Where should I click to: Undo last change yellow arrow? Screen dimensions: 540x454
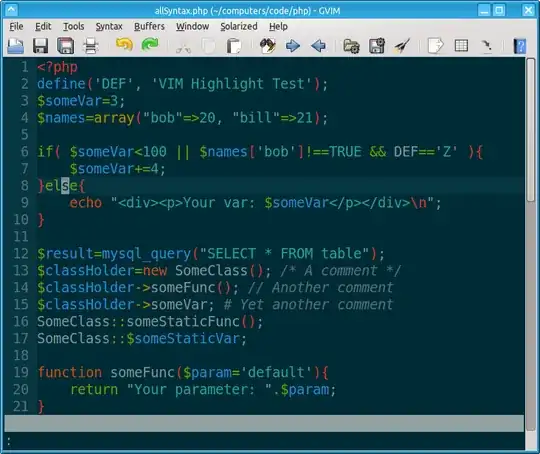[124, 45]
